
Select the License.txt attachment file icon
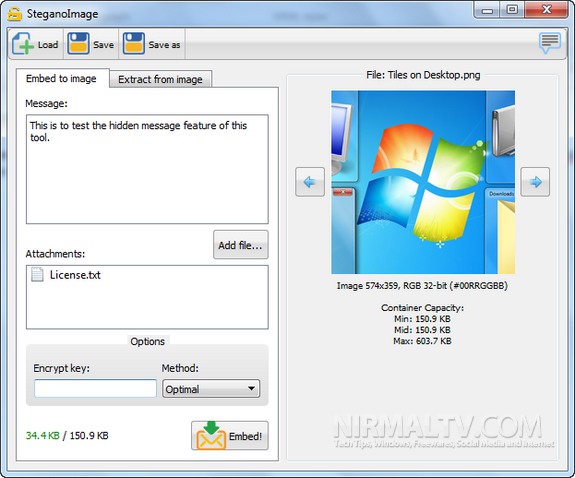(x=37, y=274)
